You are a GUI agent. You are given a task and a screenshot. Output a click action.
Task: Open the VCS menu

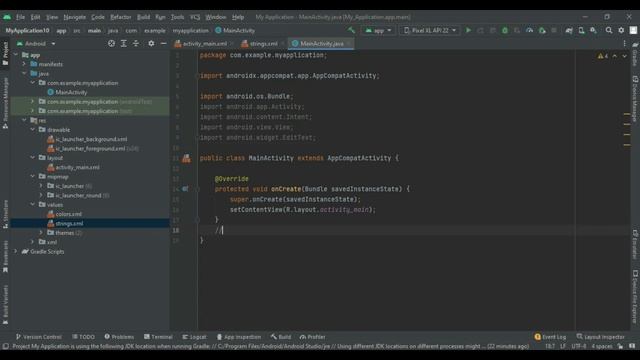(195, 17)
